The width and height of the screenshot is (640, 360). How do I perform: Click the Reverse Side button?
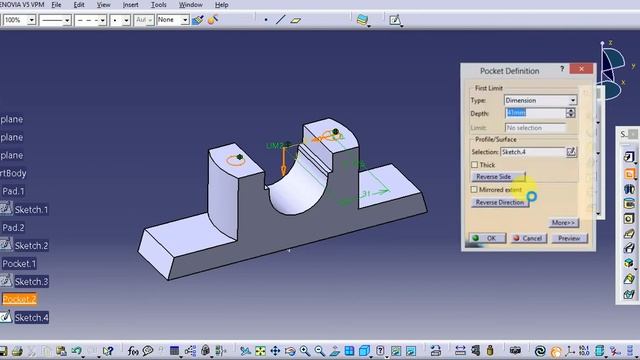pyautogui.click(x=498, y=177)
